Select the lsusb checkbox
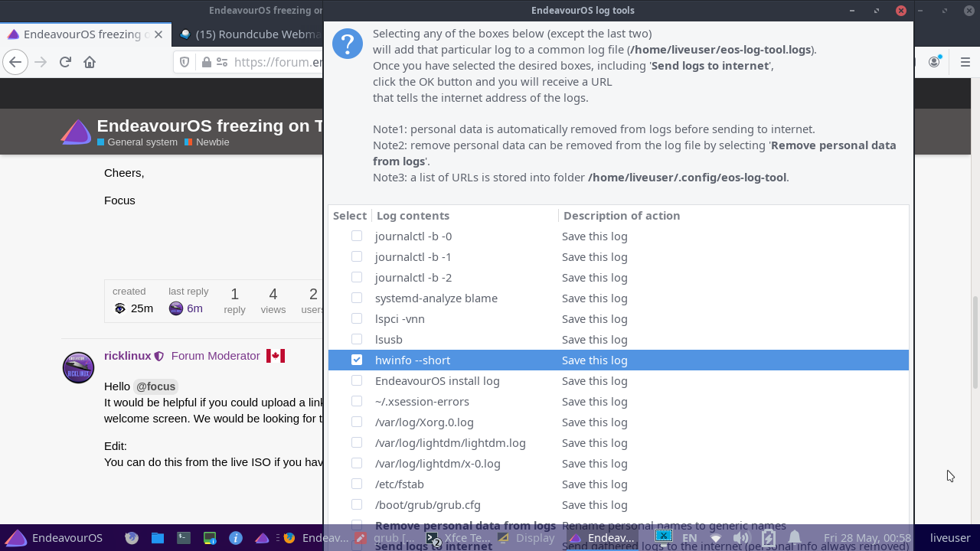Image resolution: width=980 pixels, height=551 pixels. tap(357, 340)
